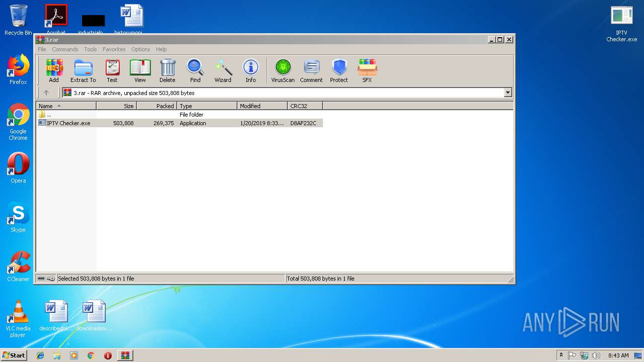Sort by the Name column header
Screen dimensions: 644x362
pyautogui.click(x=66, y=106)
